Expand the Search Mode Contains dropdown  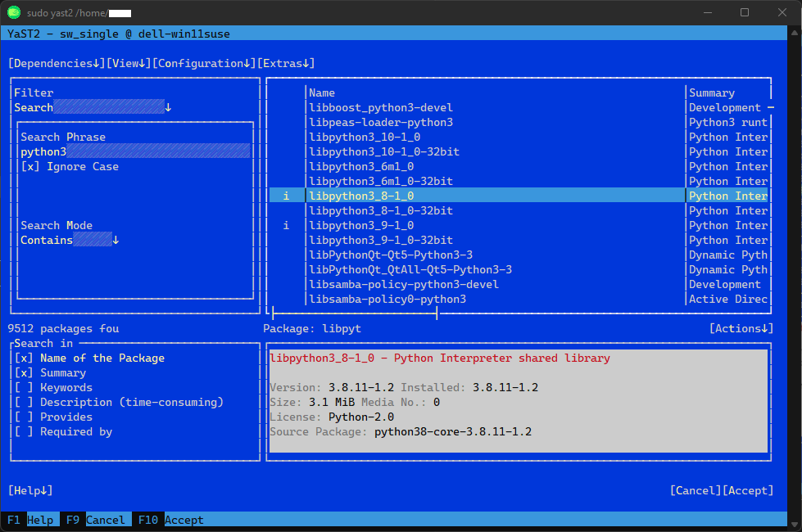70,240
